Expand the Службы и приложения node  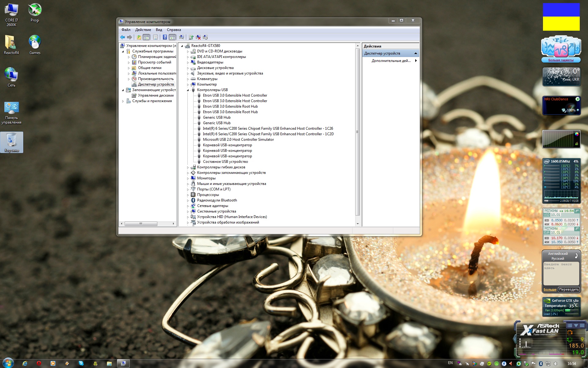click(x=123, y=101)
